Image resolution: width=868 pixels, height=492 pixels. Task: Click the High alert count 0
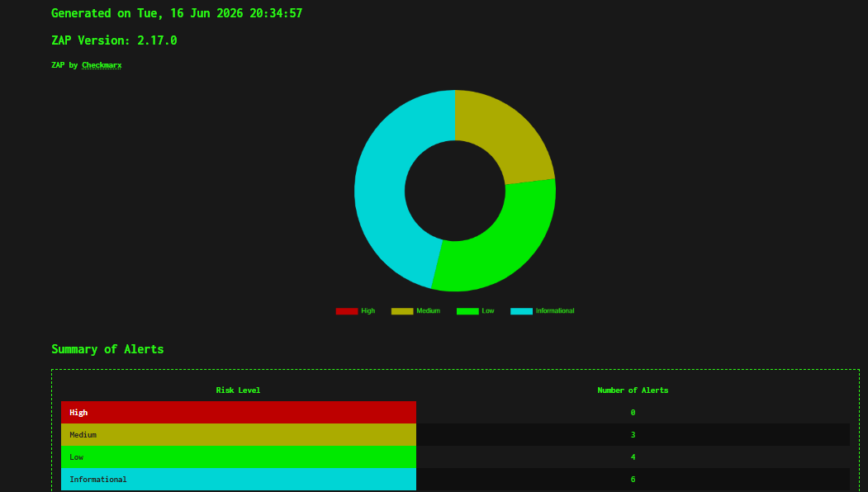coord(633,412)
